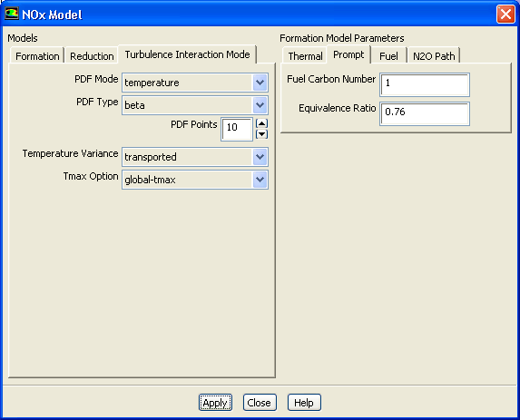This screenshot has width=520, height=420.
Task: Open the Tmax Option dropdown
Action: pyautogui.click(x=260, y=180)
